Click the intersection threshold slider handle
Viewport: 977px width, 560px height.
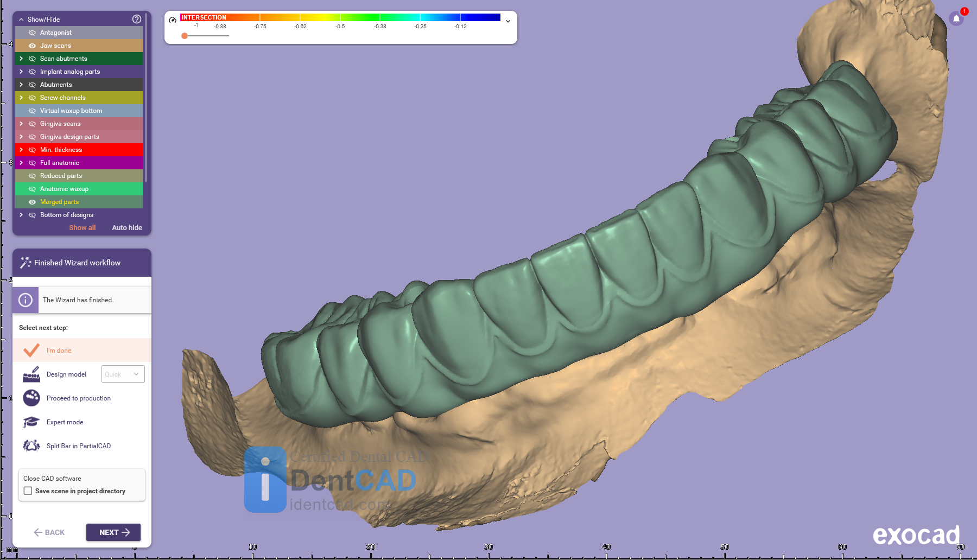pos(185,36)
